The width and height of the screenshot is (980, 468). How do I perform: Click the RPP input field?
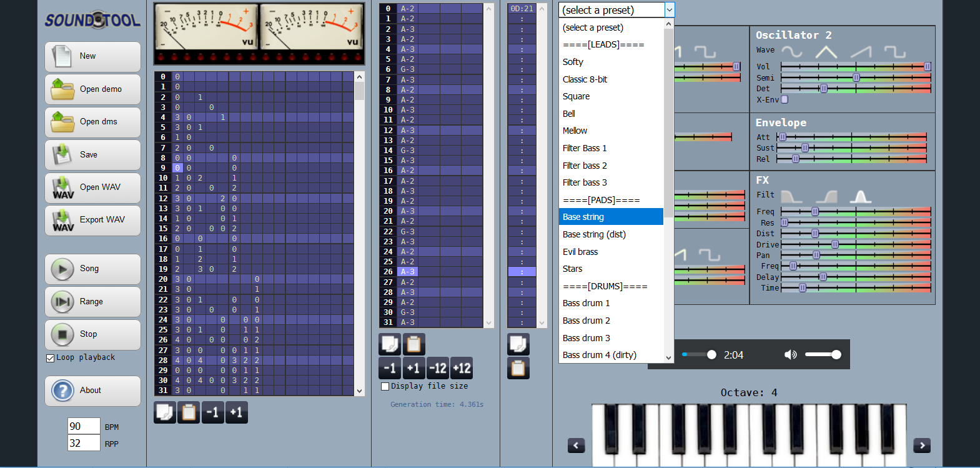coord(84,443)
